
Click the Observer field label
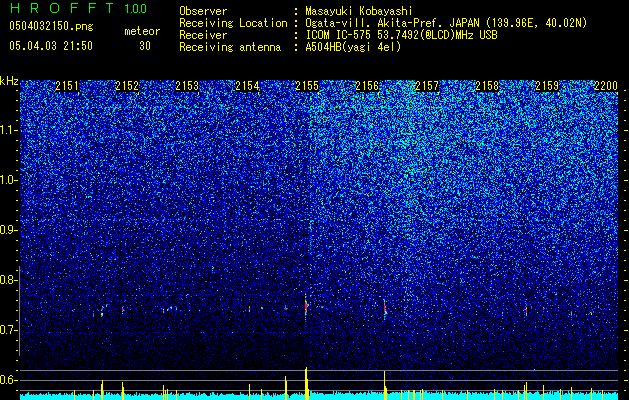click(203, 11)
